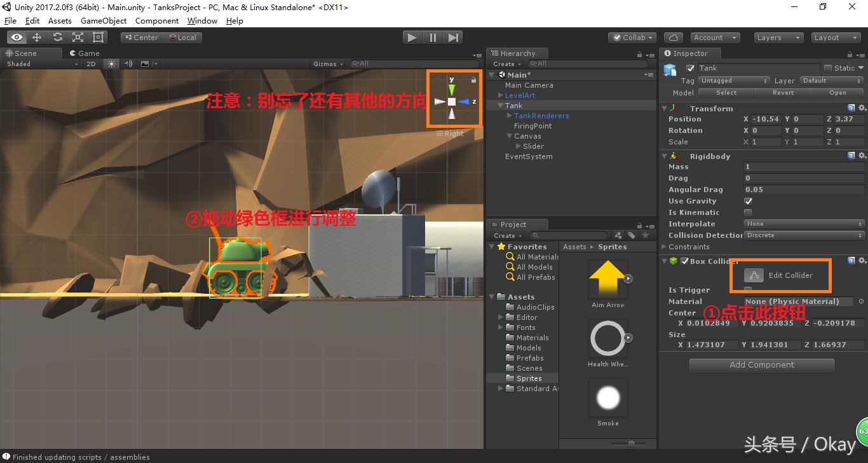Viewport: 868px width, 463px height.
Task: Enable Is Trigger on the Box Collider
Action: (x=748, y=289)
